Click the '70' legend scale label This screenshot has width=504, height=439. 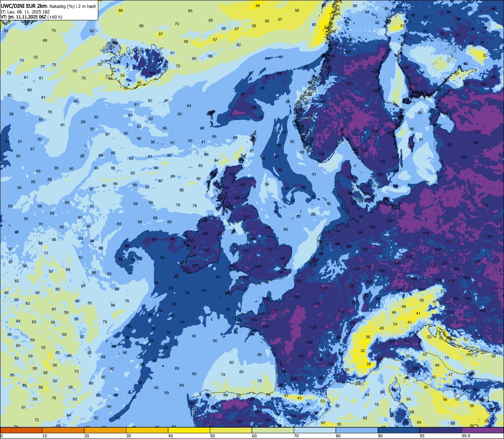point(296,436)
